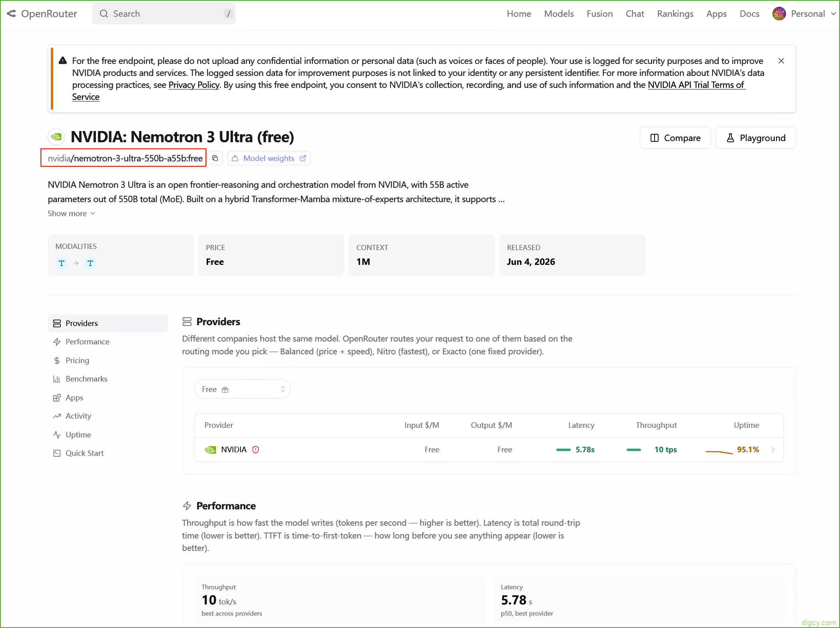
Task: Click the green throughput bar for NVIDIA
Action: [x=634, y=450]
